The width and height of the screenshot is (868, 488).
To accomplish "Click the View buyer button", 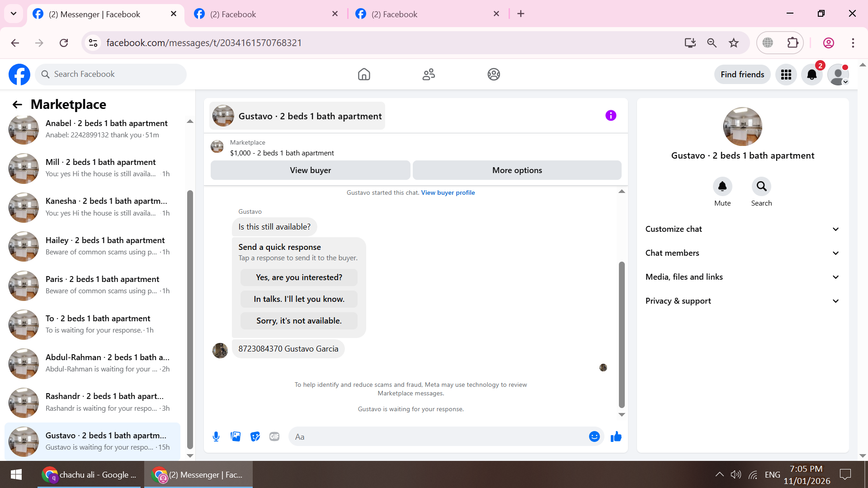I will coord(311,170).
